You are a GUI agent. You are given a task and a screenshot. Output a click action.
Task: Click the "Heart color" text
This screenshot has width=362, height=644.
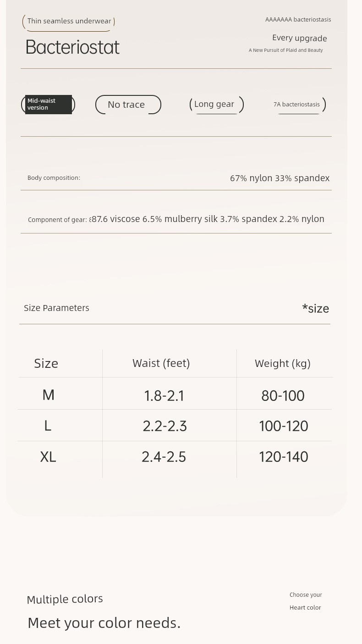(305, 607)
